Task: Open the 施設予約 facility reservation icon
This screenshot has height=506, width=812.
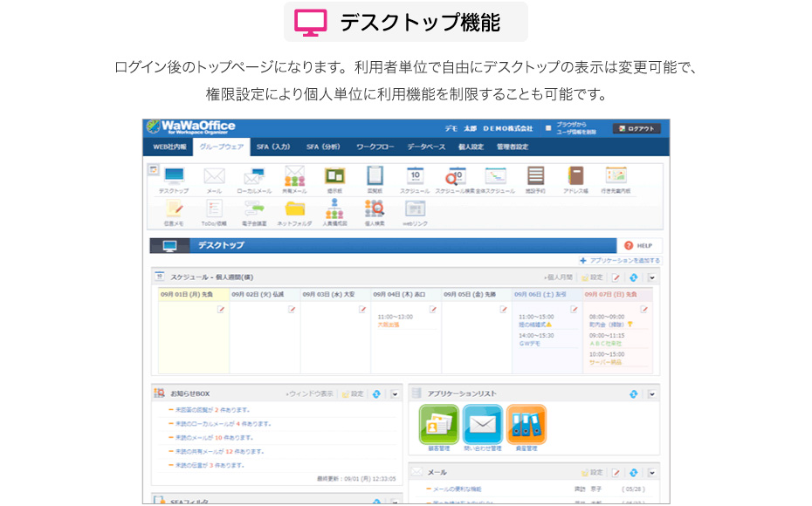Action: click(x=535, y=178)
